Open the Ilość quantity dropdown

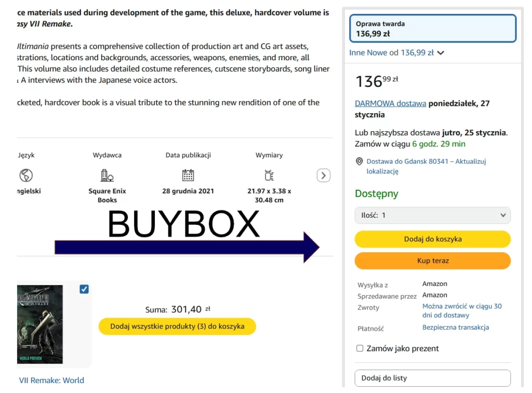tap(432, 215)
